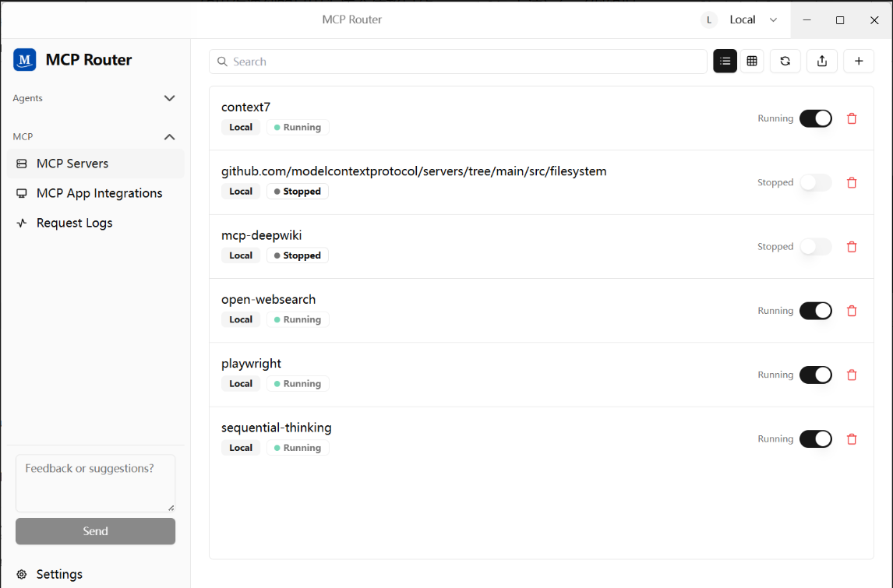This screenshot has height=588, width=893.
Task: Click the Stopped badge under filesystem server
Action: pyautogui.click(x=298, y=192)
